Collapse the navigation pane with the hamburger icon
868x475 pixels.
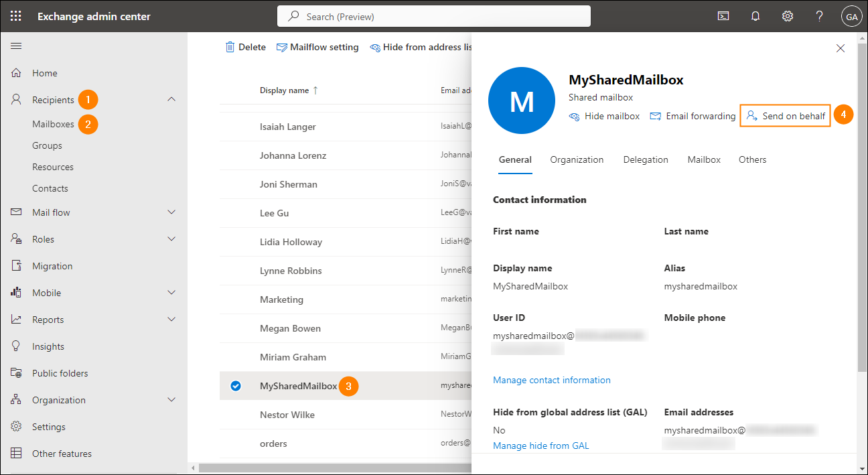coord(16,46)
